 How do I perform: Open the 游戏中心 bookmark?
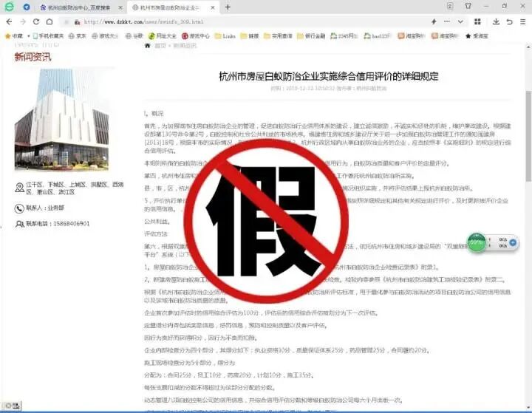click(196, 36)
